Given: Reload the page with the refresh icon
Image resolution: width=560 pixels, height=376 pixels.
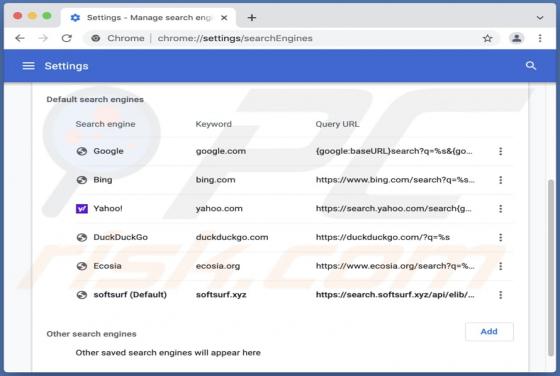Looking at the screenshot, I should [x=67, y=38].
